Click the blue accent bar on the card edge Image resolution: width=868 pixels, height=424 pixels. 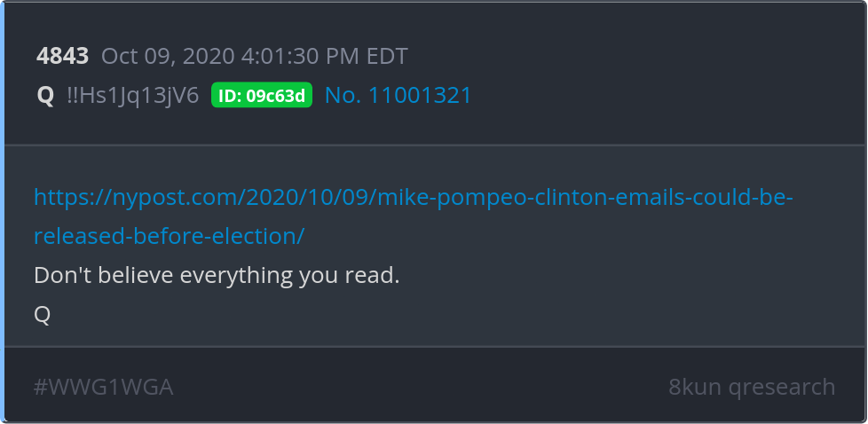(2, 212)
